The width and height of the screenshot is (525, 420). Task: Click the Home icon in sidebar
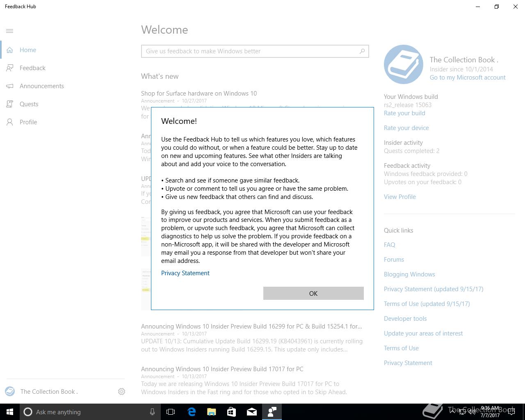click(10, 50)
